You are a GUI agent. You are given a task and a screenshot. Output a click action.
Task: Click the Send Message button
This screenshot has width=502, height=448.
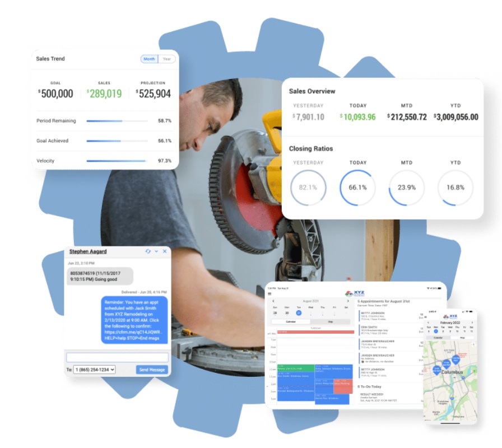tap(152, 370)
